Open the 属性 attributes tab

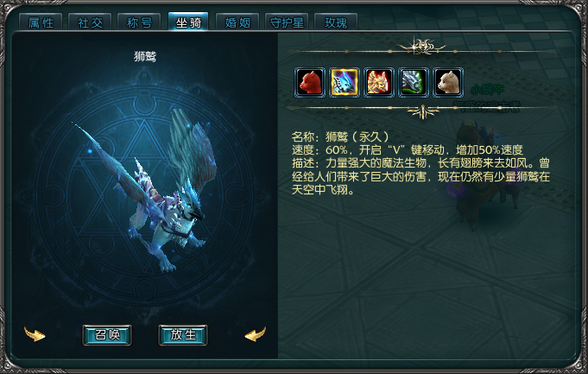[x=41, y=22]
